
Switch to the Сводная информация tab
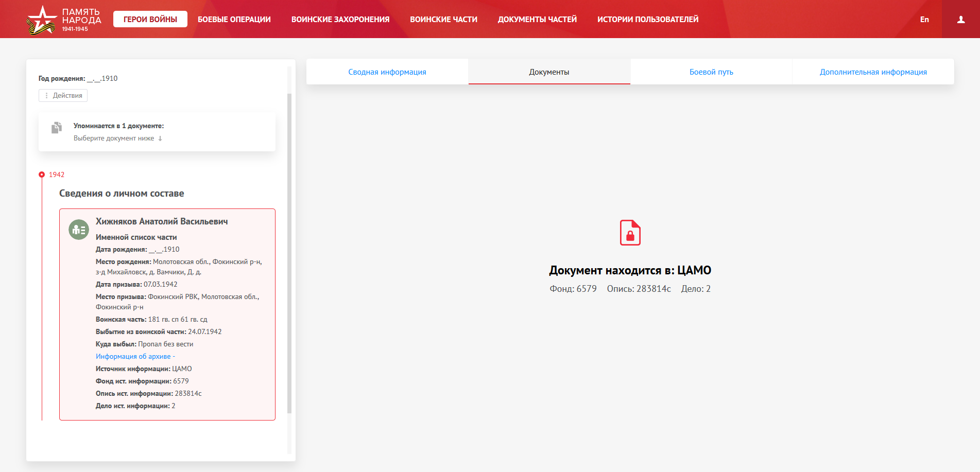coord(387,72)
